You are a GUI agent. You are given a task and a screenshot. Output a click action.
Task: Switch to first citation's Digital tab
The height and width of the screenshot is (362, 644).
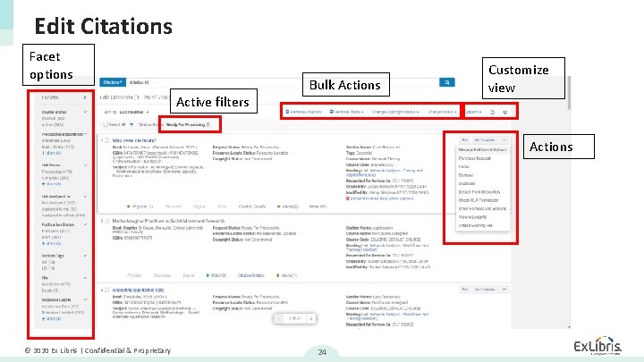199,206
